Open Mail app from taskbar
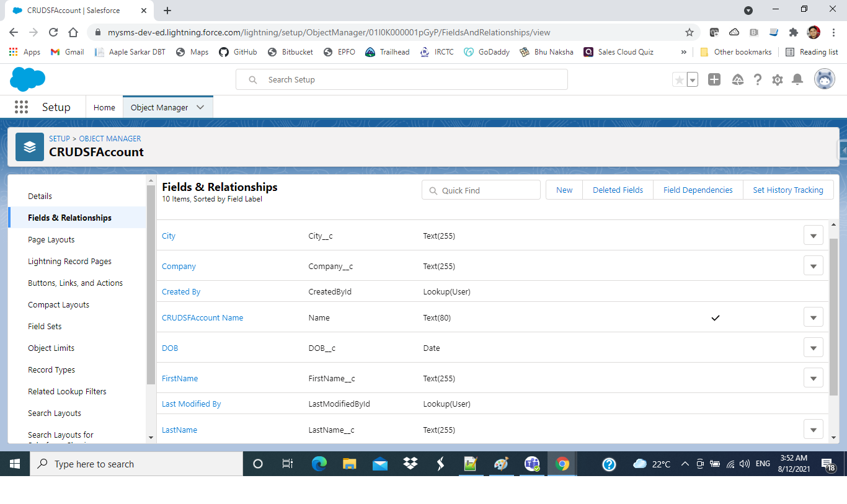Image resolution: width=847 pixels, height=504 pixels. pyautogui.click(x=380, y=464)
